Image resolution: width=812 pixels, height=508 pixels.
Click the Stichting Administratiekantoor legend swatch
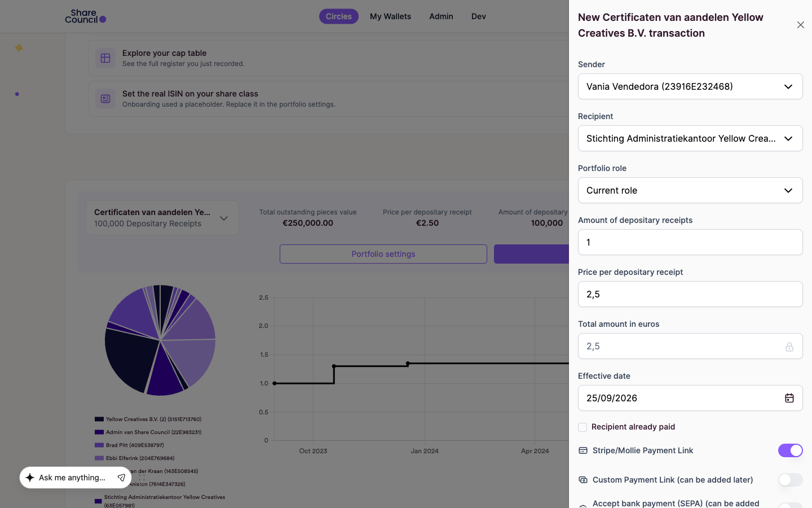(x=98, y=501)
